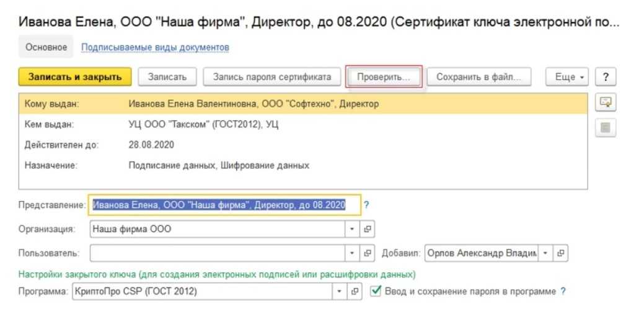644x314 pixels.
Task: Open the Программа item form
Action: [x=355, y=292]
